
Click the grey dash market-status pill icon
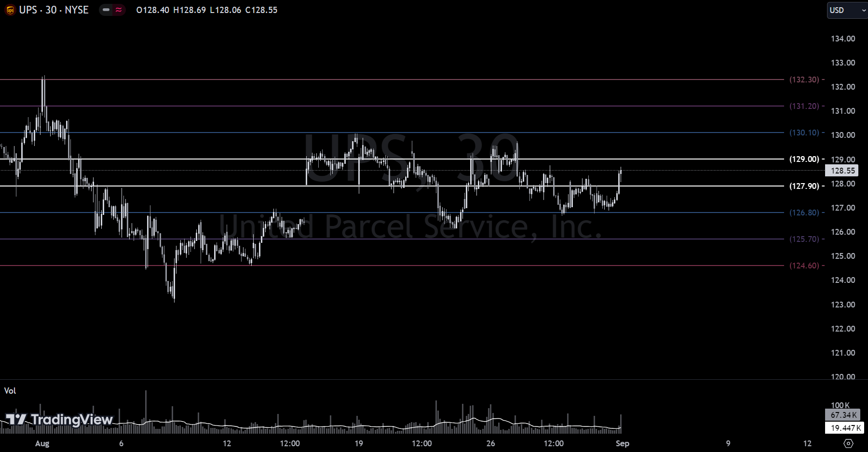pyautogui.click(x=106, y=10)
